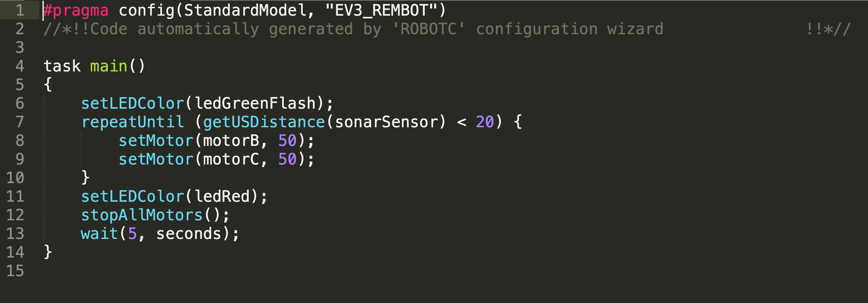This screenshot has height=303, width=868.
Task: Click line number 10 in the gutter
Action: 15,178
